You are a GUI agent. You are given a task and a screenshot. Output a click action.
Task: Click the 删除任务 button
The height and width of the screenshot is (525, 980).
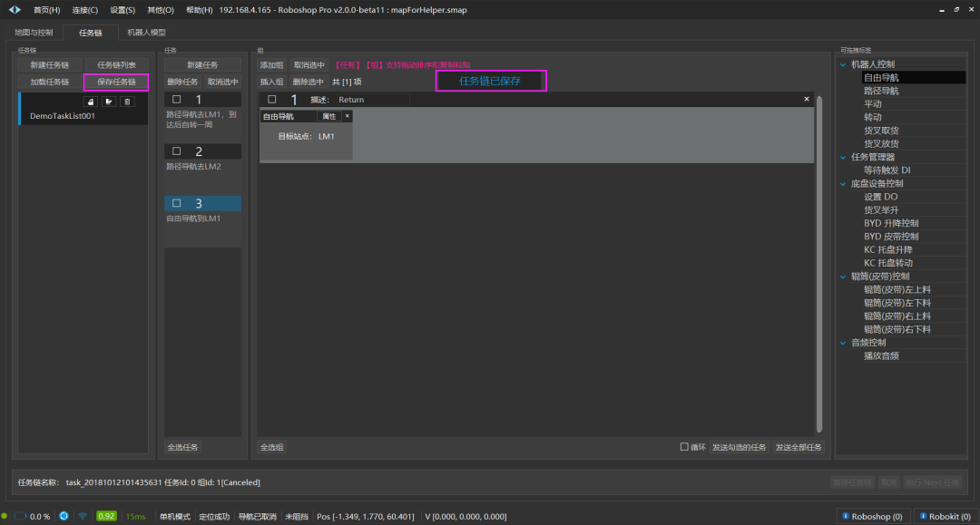tap(182, 82)
